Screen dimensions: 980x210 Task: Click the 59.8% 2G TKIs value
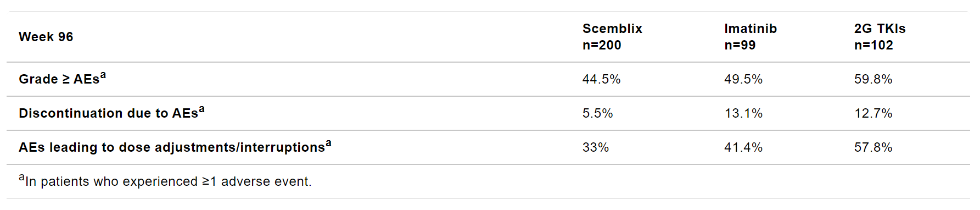[873, 79]
